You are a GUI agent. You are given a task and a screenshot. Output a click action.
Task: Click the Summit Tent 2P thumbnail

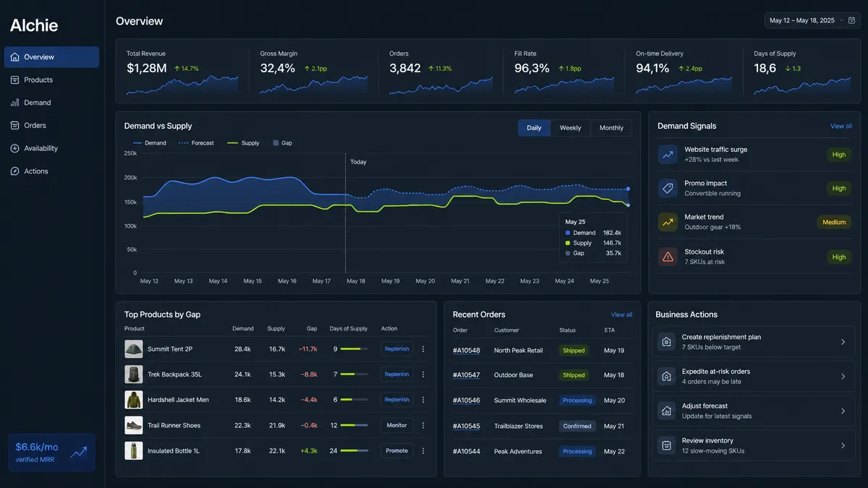(x=134, y=349)
